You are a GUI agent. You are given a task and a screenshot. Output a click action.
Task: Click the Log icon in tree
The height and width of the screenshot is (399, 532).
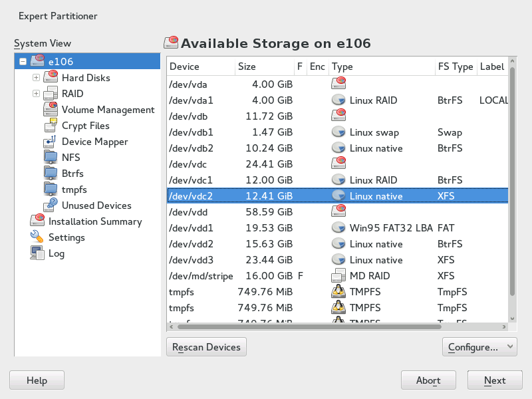tap(37, 253)
